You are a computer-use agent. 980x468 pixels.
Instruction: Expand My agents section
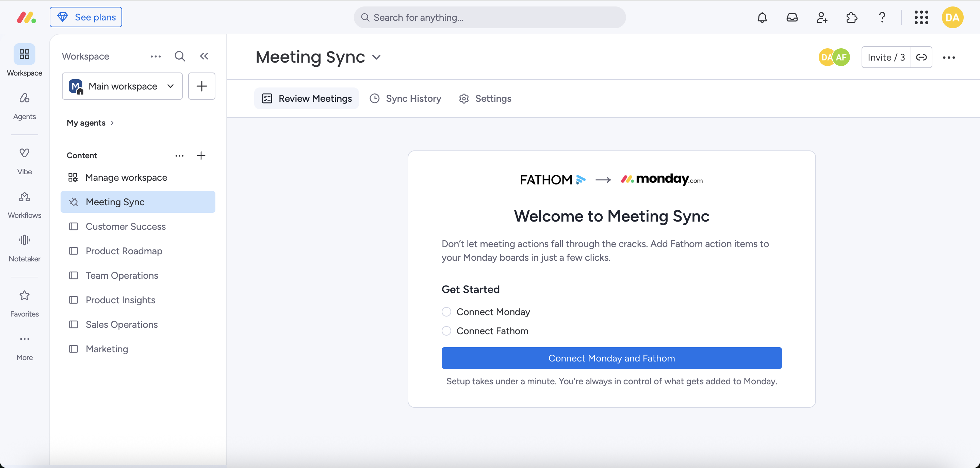91,123
